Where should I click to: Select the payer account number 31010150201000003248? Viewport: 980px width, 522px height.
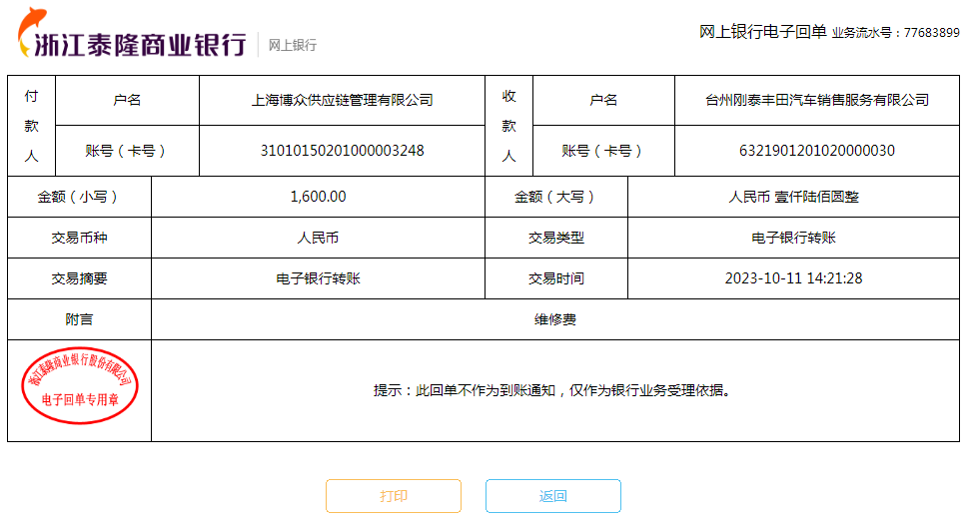[x=342, y=151]
